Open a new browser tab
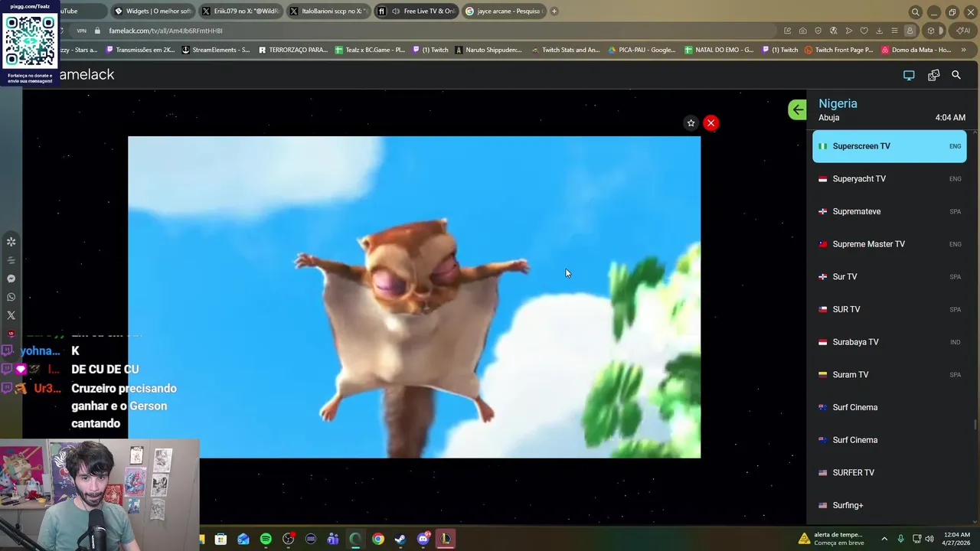Image resolution: width=980 pixels, height=551 pixels. [554, 11]
